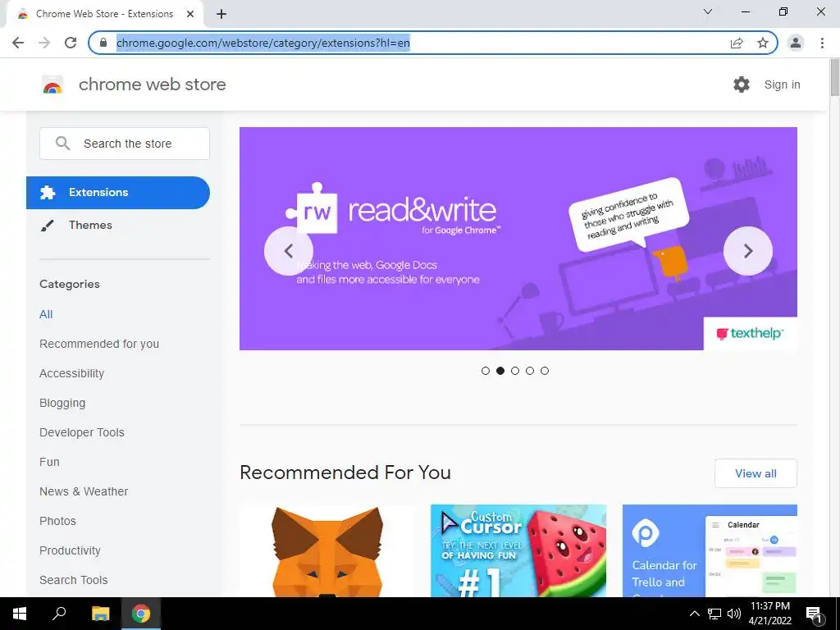Open the Blogging category

pos(62,403)
